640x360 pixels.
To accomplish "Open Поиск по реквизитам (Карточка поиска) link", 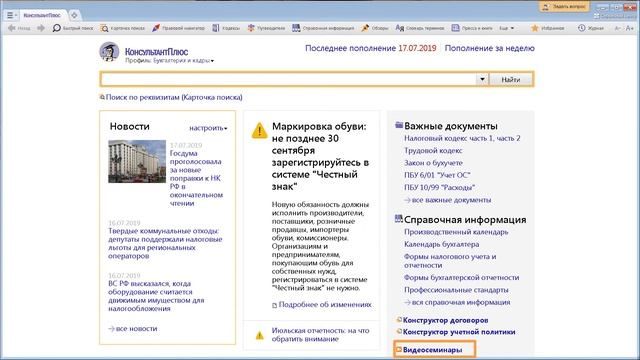I will 174,98.
